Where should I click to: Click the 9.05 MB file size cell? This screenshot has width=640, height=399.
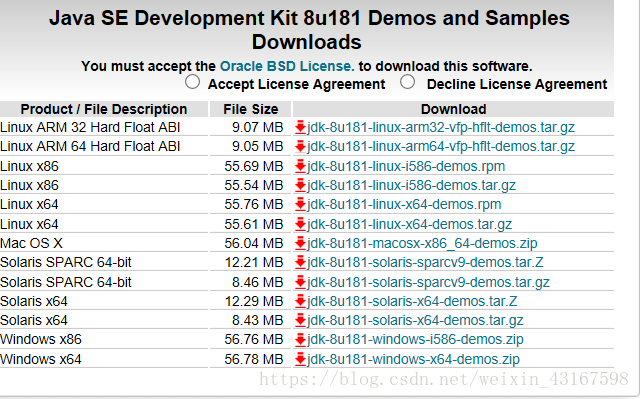pyautogui.click(x=250, y=146)
